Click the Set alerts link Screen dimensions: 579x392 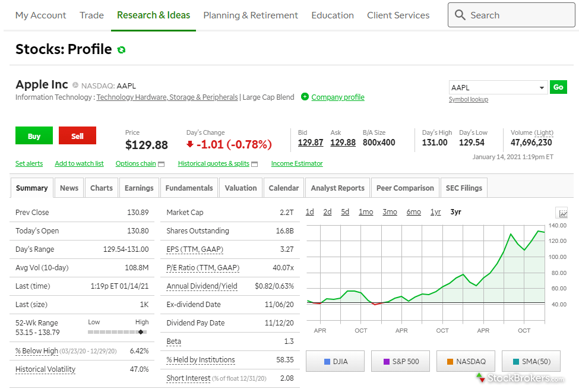pos(29,163)
